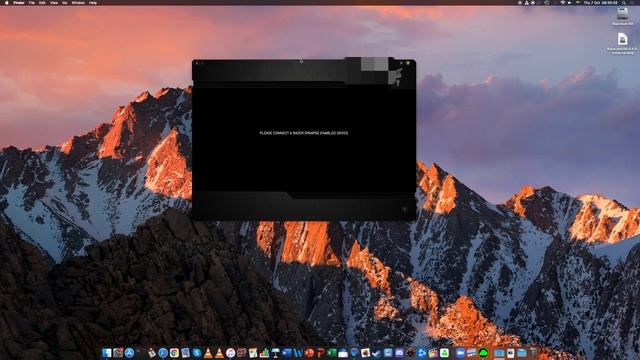Viewport: 640px width, 360px height.
Task: Open Finder from the Dock
Action: click(x=107, y=353)
